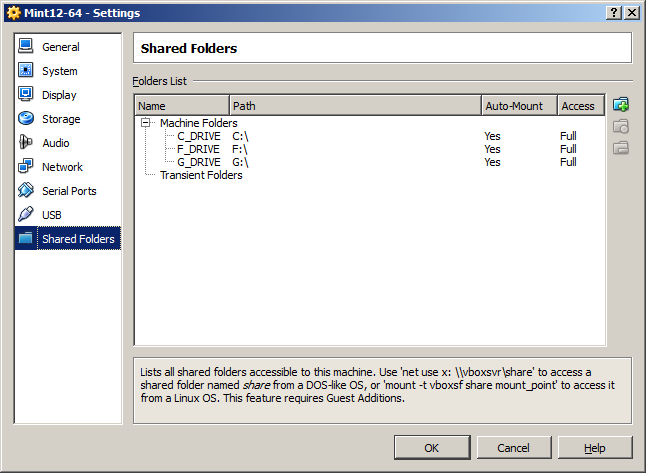Select the F_DRIVE shared folder row

199,149
